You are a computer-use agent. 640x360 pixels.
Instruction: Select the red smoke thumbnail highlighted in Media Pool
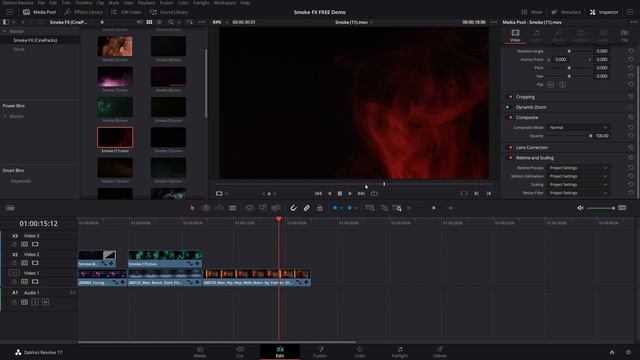pos(115,137)
